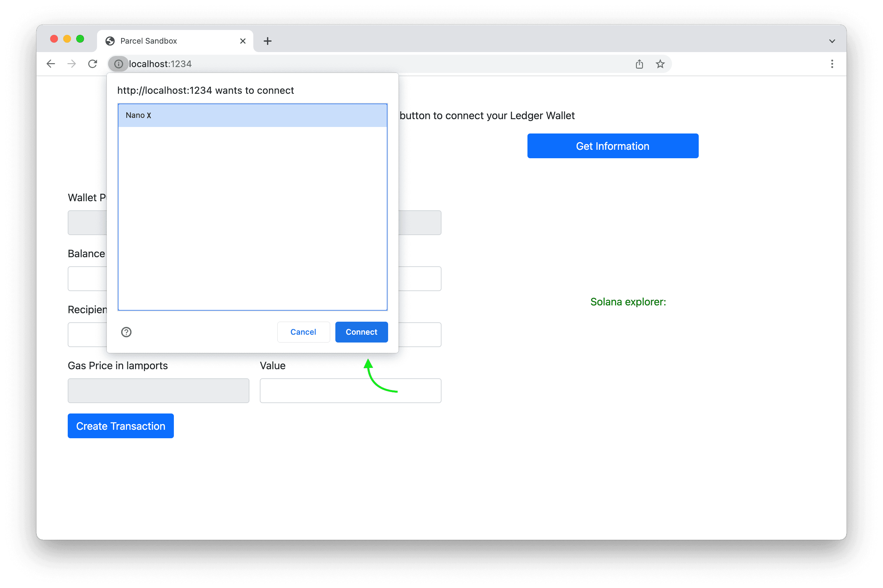Bookmark this page with star icon
This screenshot has width=883, height=588.
pos(660,64)
